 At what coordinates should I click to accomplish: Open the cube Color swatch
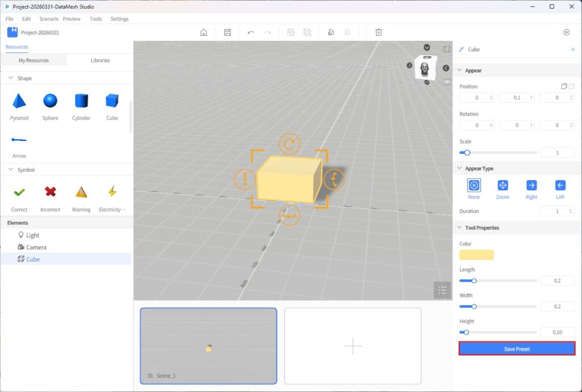point(476,255)
